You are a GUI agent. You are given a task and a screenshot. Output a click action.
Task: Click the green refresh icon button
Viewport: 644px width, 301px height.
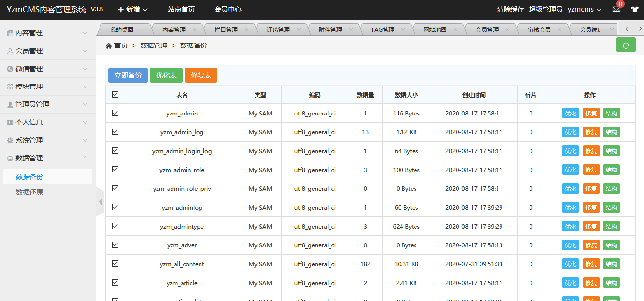[x=626, y=45]
